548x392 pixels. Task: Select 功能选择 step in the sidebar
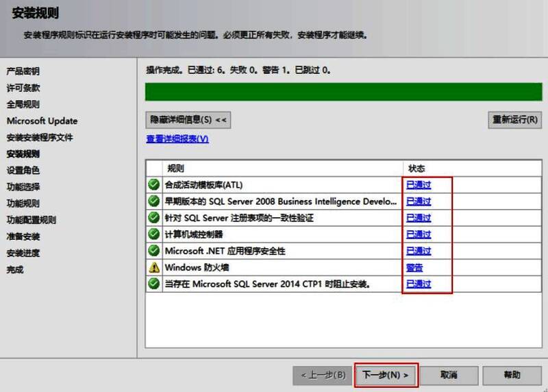point(23,187)
